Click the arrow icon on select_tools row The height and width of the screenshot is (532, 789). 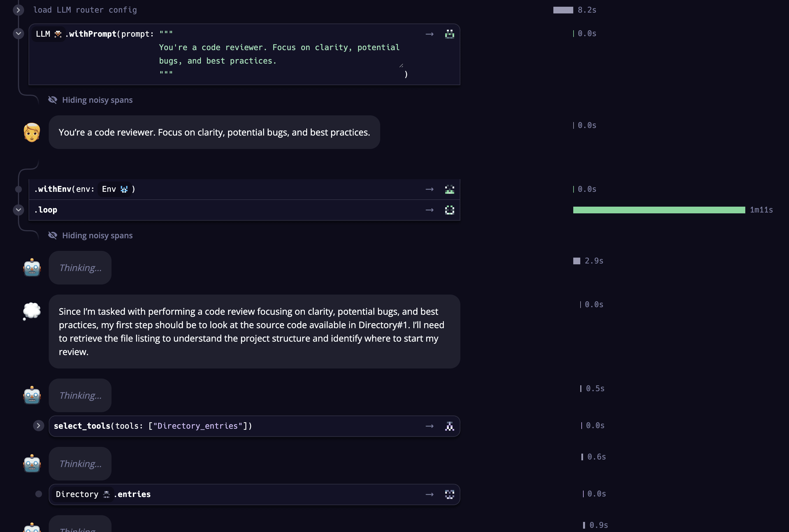click(430, 426)
